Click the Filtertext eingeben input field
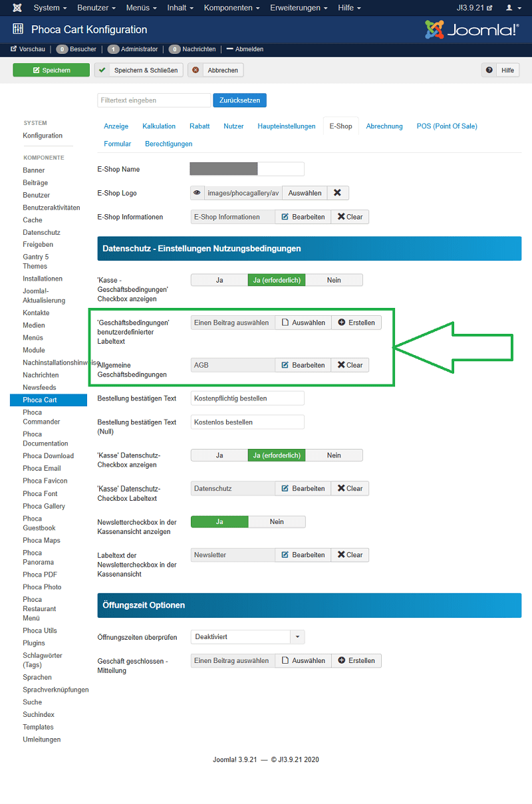Viewport: 532px width, 804px height. pyautogui.click(x=154, y=100)
